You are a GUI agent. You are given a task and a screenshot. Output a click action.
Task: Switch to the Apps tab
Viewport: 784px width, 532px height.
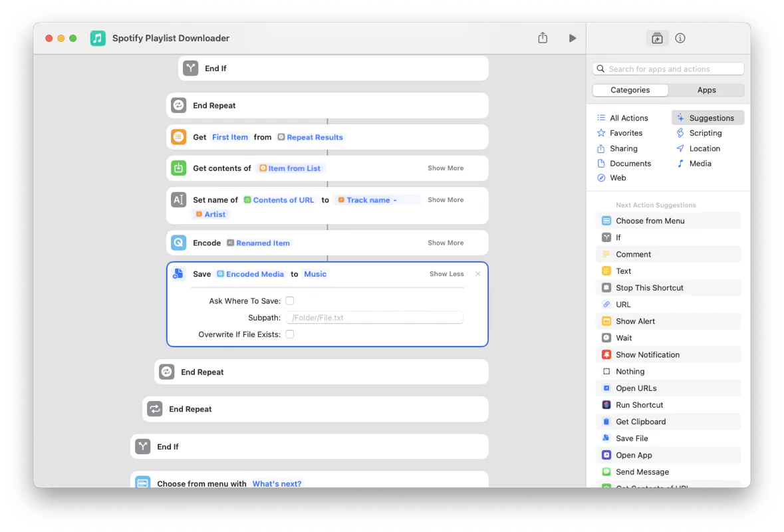(x=706, y=90)
